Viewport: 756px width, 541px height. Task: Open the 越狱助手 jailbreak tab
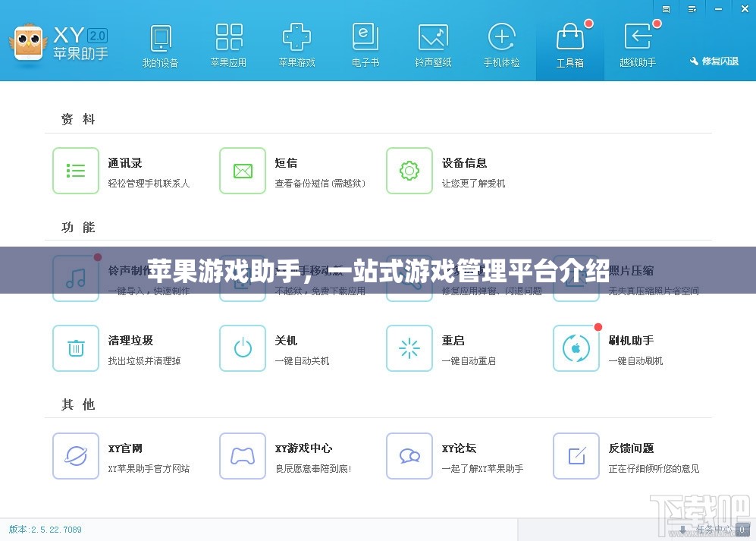tap(638, 46)
